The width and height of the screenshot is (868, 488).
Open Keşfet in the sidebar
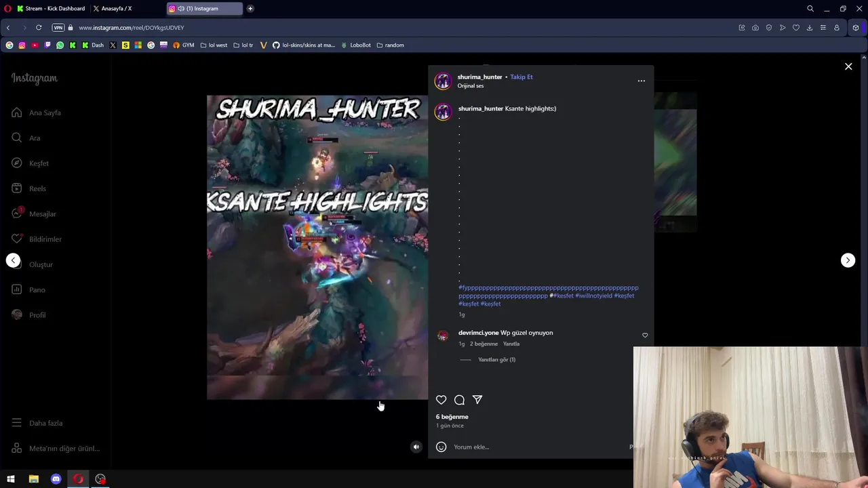30,163
